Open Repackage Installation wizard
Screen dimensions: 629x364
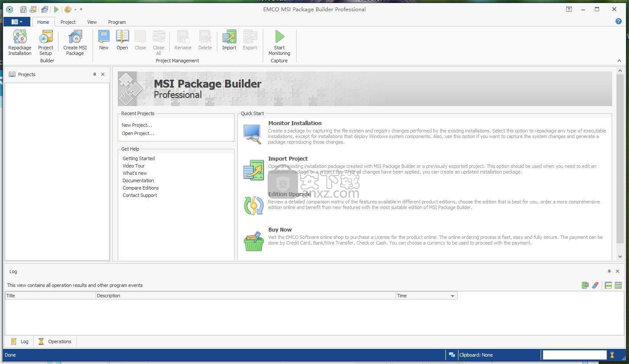pyautogui.click(x=20, y=42)
